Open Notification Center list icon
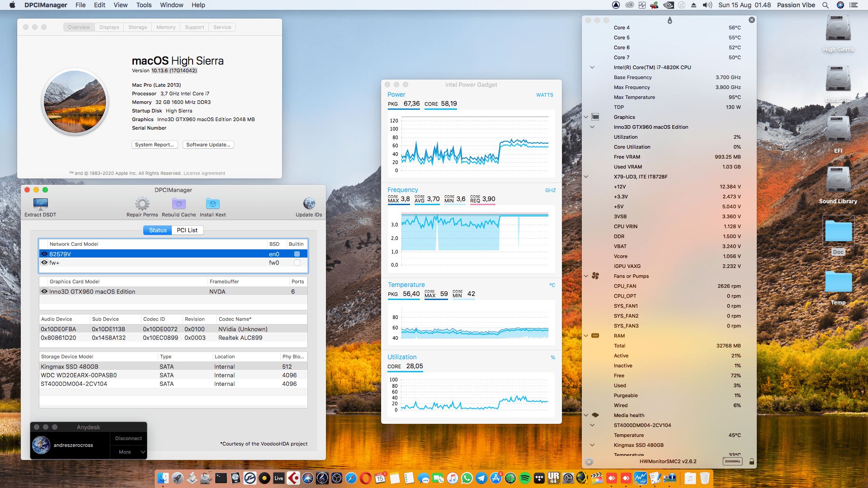Image resolution: width=868 pixels, height=488 pixels. coord(854,5)
